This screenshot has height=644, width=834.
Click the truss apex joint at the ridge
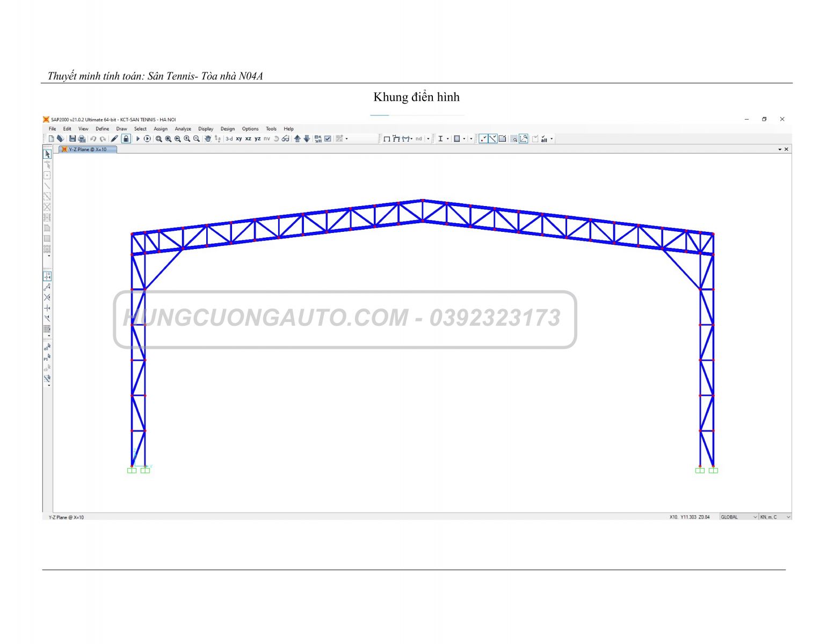coord(423,201)
